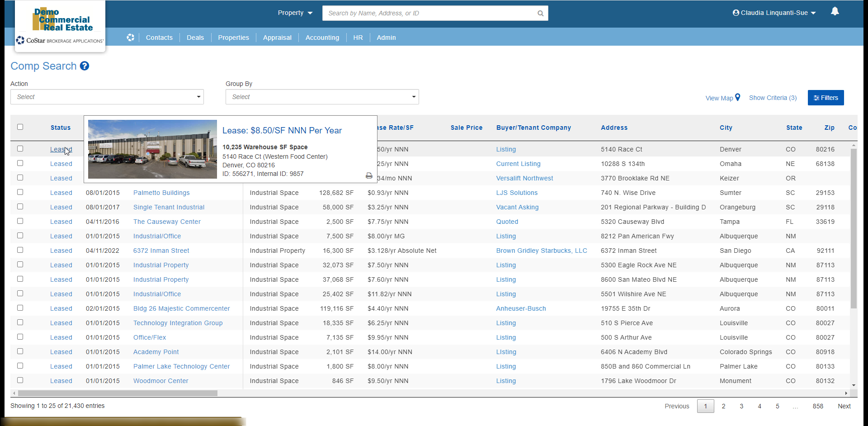This screenshot has height=426, width=868.
Task: Open the Property search type dropdown
Action: (x=295, y=13)
